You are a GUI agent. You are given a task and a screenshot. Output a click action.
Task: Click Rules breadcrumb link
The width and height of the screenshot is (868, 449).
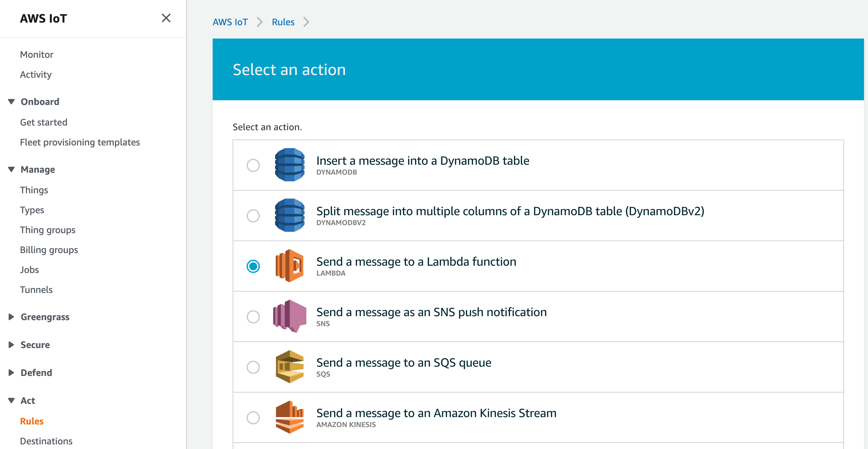(x=283, y=22)
